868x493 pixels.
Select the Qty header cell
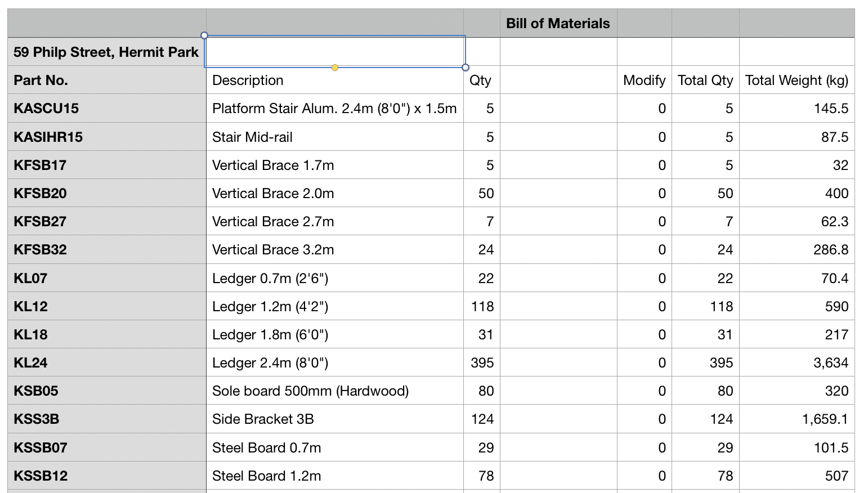pyautogui.click(x=482, y=80)
